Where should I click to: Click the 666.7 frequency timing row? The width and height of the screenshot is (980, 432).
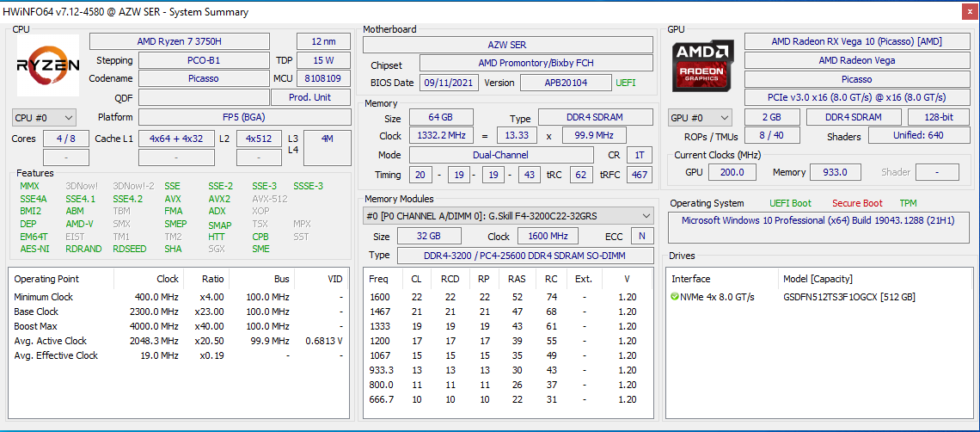[x=508, y=398]
